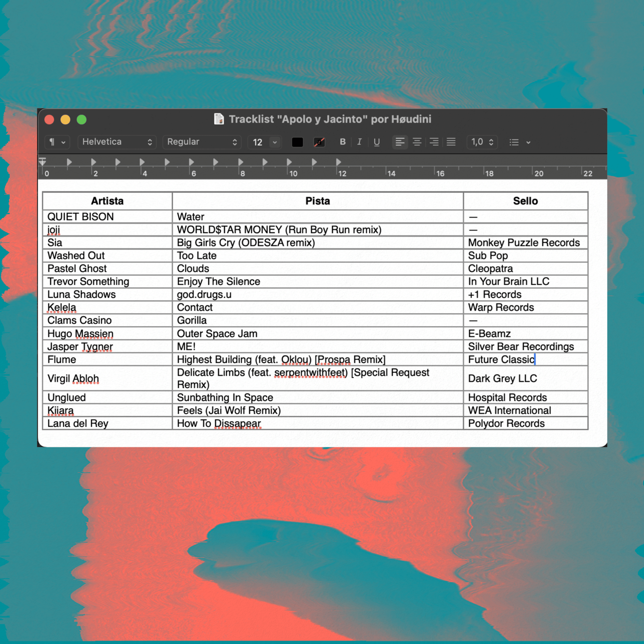Click the Artista header cell
This screenshot has height=644, width=644.
pyautogui.click(x=107, y=201)
